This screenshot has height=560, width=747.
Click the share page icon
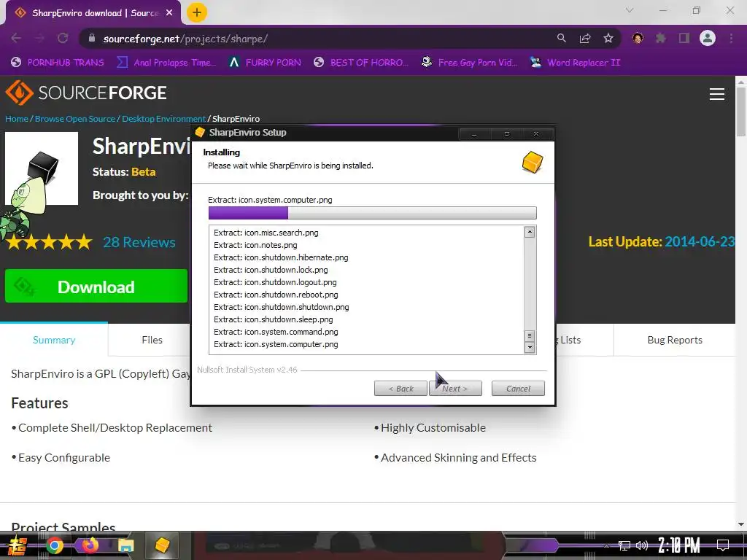(x=585, y=38)
